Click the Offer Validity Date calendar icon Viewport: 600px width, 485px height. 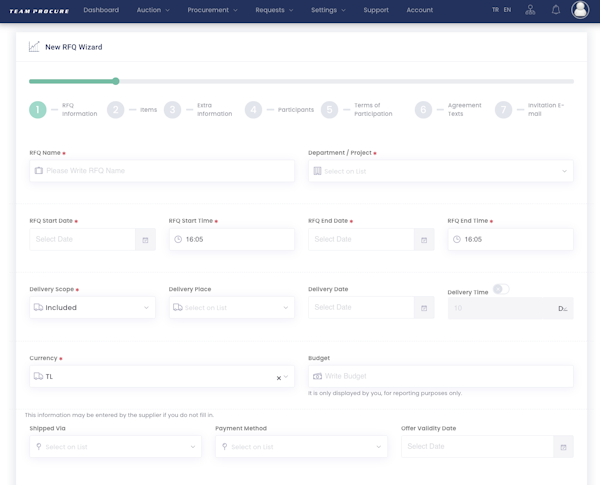pyautogui.click(x=563, y=447)
